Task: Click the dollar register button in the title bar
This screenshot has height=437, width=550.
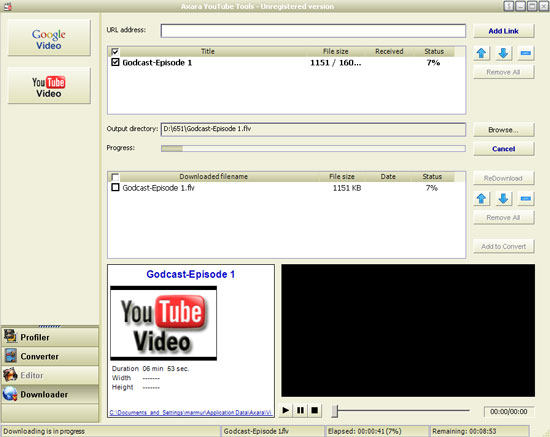Action: coord(508,6)
